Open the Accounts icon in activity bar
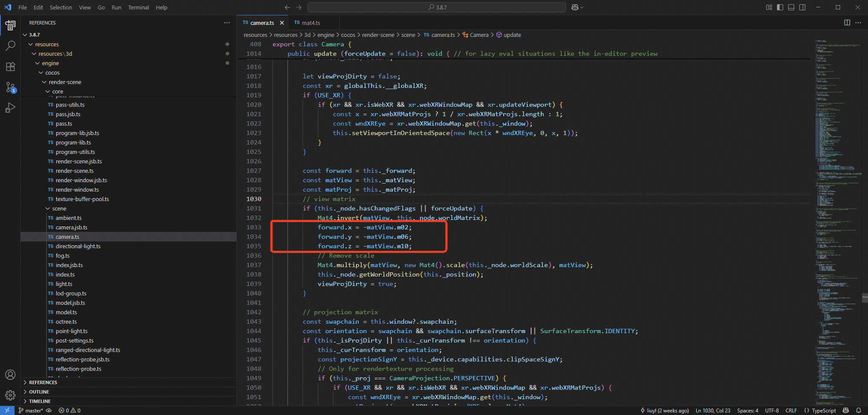The image size is (868, 415). [x=10, y=375]
